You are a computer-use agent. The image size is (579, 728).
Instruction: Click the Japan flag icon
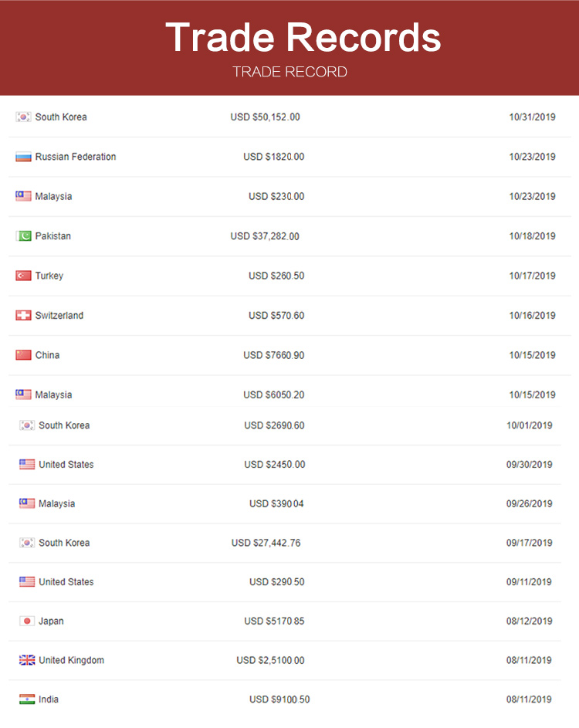27,621
